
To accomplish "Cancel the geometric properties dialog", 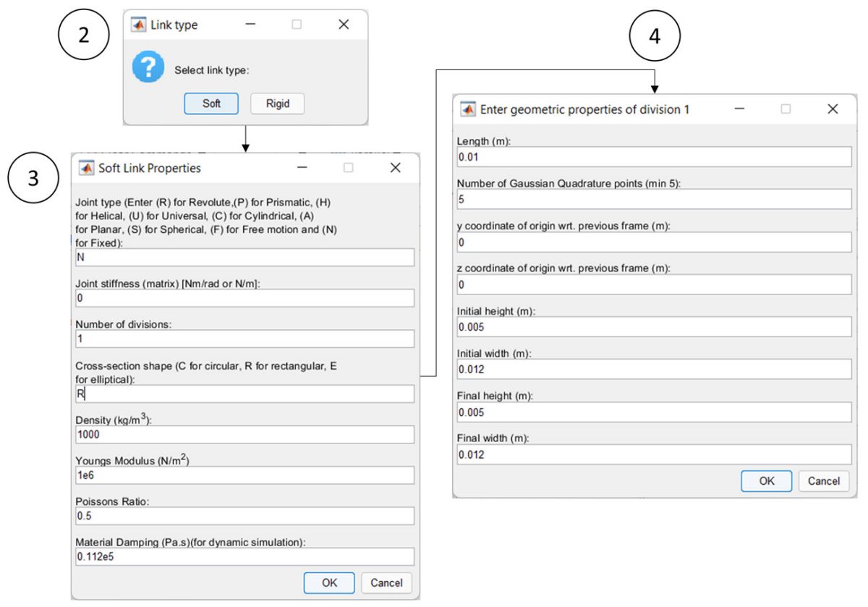I will [823, 480].
